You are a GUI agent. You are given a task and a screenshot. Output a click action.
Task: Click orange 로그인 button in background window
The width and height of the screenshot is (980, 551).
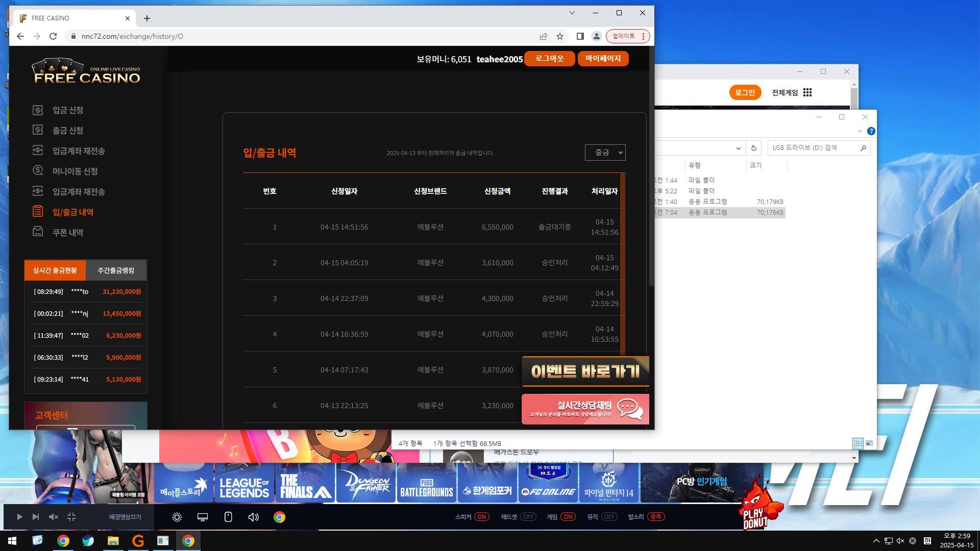click(745, 92)
